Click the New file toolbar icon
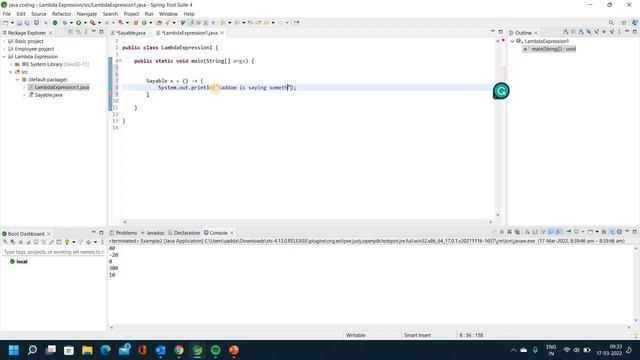 (x=6, y=23)
